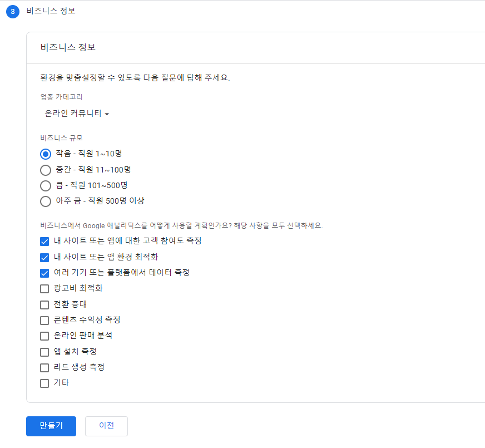Enable the 앱 설치 측정 option
The image size is (485, 448).
(x=44, y=352)
